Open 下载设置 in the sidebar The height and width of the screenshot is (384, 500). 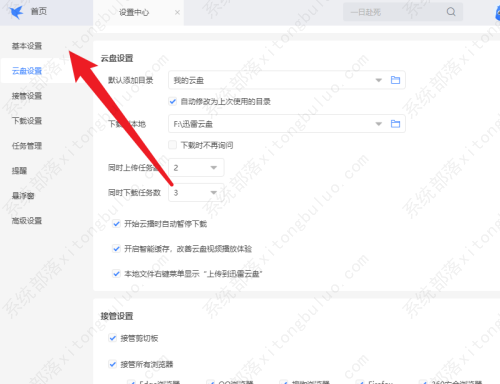[x=27, y=121]
